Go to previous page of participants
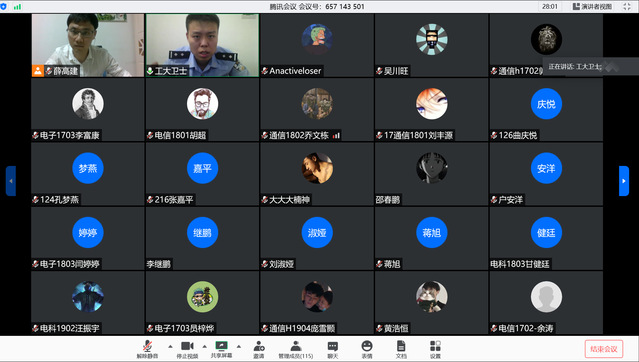Screen dimensions: 639x362 coord(11,181)
